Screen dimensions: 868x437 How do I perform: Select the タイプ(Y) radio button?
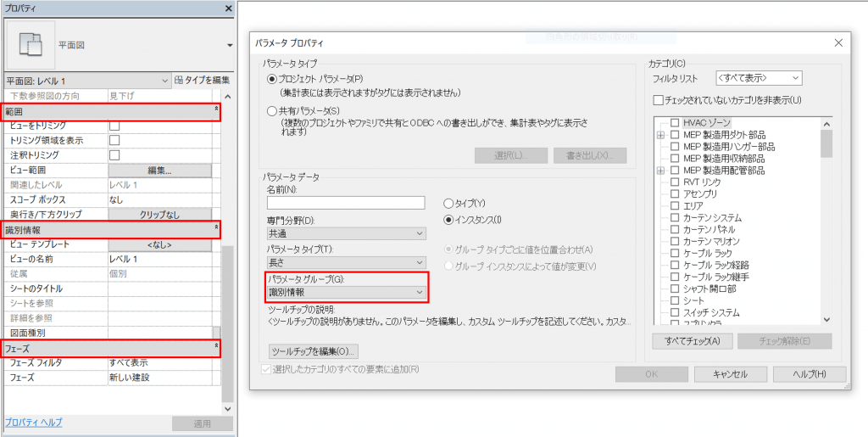point(448,204)
